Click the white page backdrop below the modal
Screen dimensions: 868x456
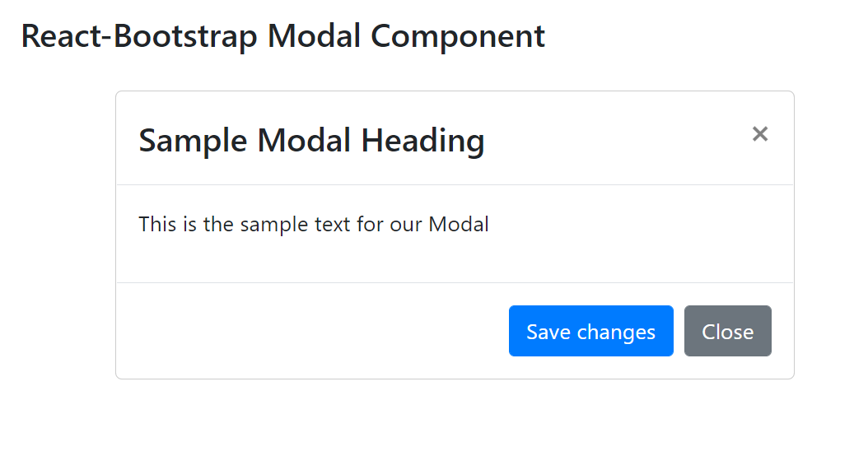(x=453, y=420)
